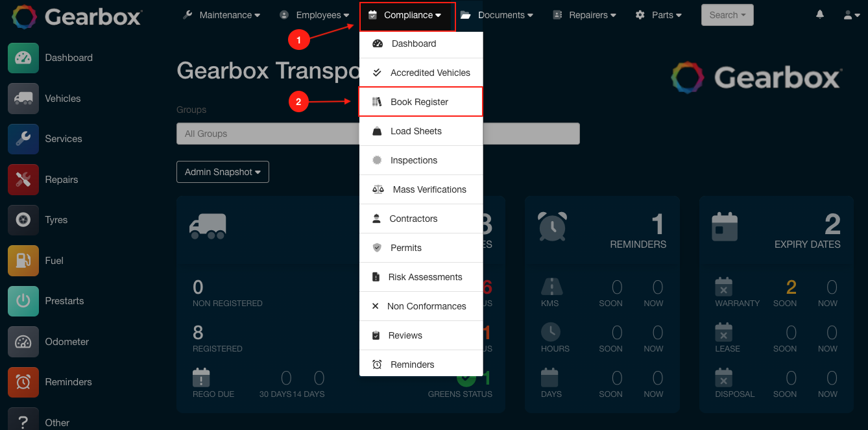Click the Gearbox logo in header
This screenshot has width=868, height=430.
tap(77, 16)
